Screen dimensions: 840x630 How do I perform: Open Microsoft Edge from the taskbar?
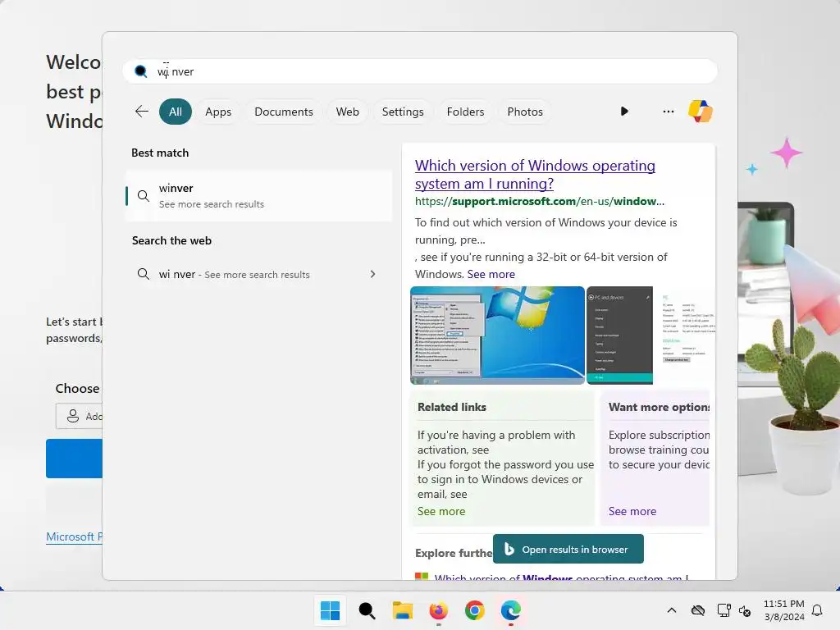(x=510, y=610)
